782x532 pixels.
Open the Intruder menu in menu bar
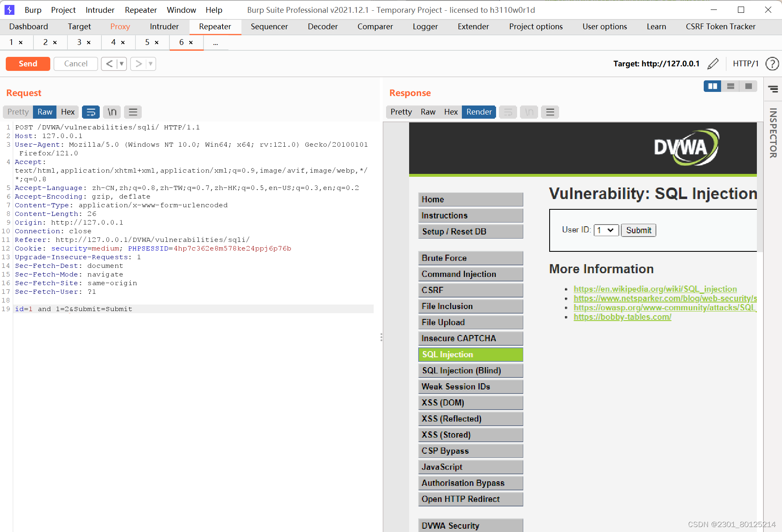(x=100, y=10)
